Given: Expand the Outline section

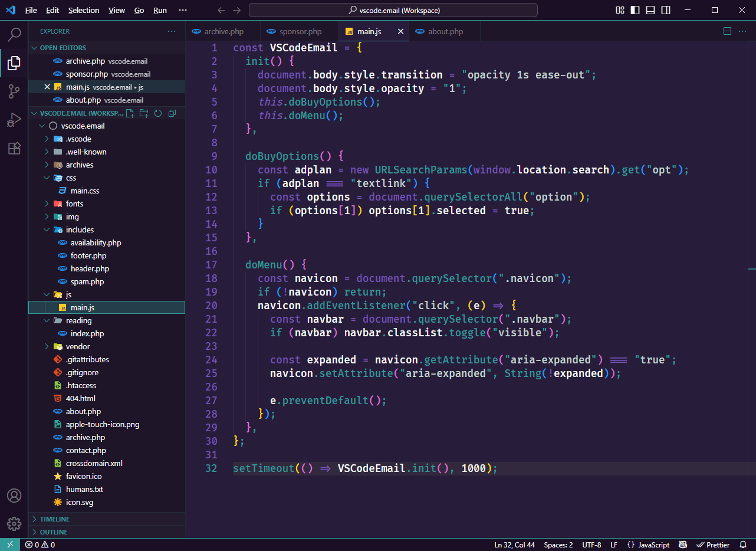Looking at the screenshot, I should (x=107, y=532).
